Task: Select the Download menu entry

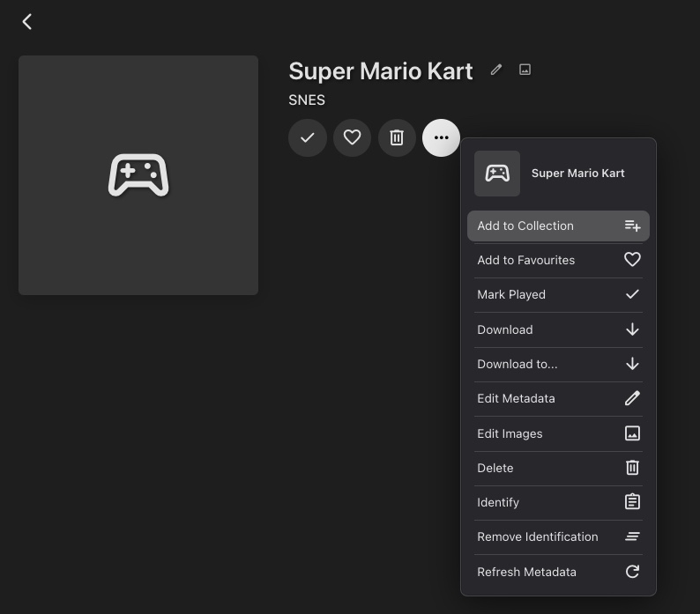Action: [x=558, y=329]
